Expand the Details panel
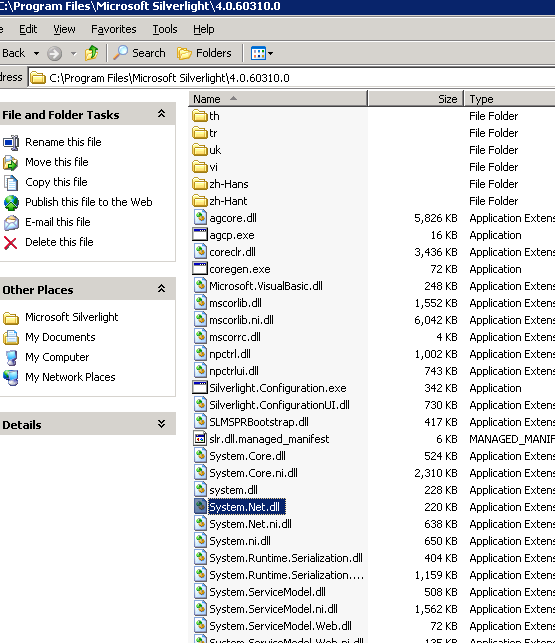This screenshot has width=560, height=643. click(x=162, y=424)
